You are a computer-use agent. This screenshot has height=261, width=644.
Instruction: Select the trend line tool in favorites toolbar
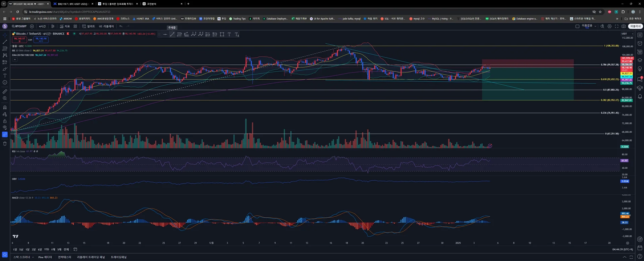172,35
